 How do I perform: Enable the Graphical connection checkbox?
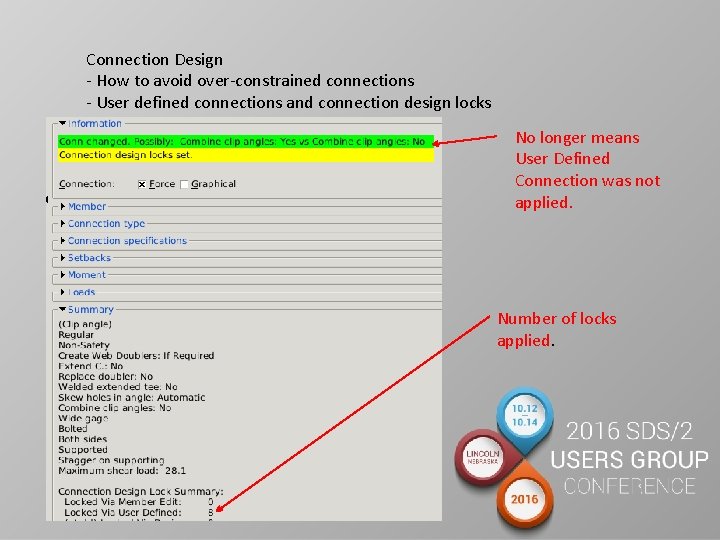click(x=184, y=184)
